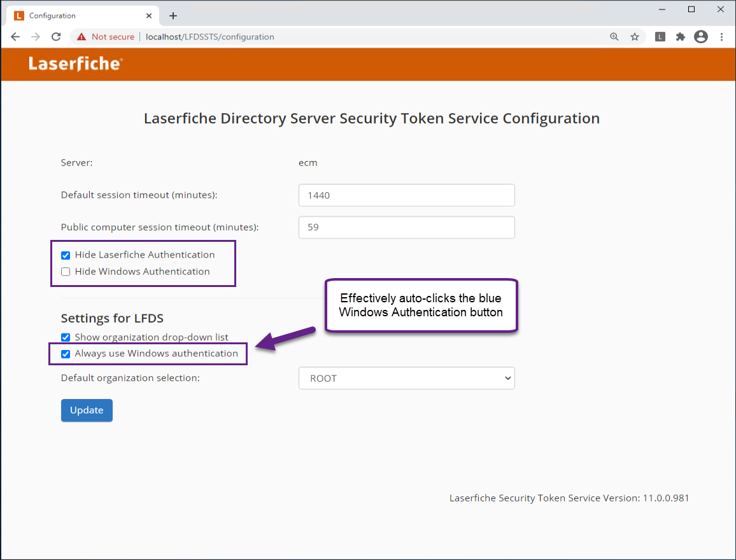This screenshot has height=560, width=736.
Task: Open the zoom magnifier in address bar
Action: tap(614, 36)
